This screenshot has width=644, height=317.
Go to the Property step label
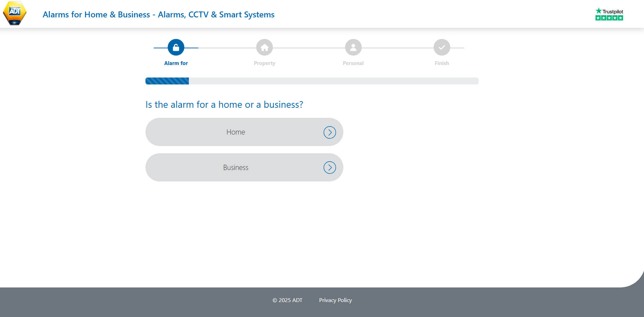pos(265,63)
